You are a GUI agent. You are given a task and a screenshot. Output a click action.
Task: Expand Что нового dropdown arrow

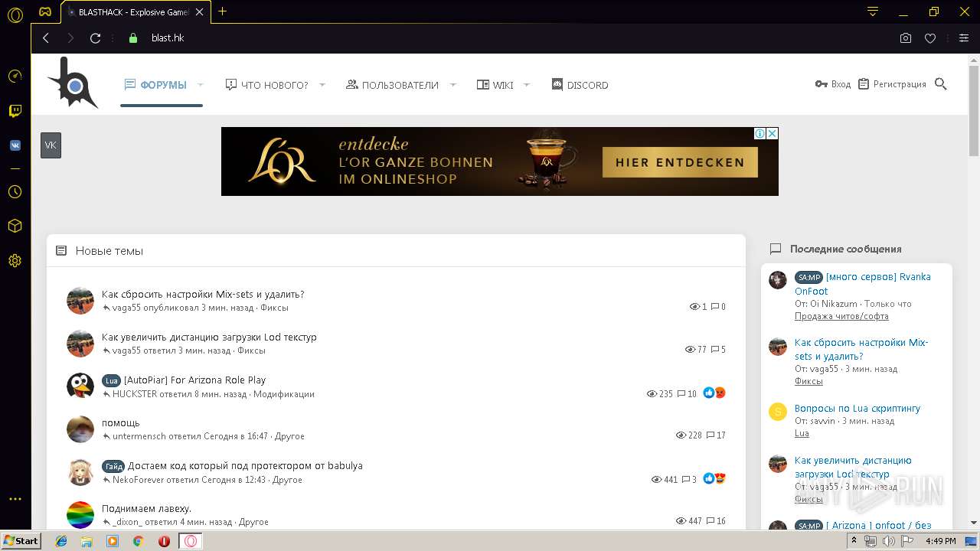[322, 85]
